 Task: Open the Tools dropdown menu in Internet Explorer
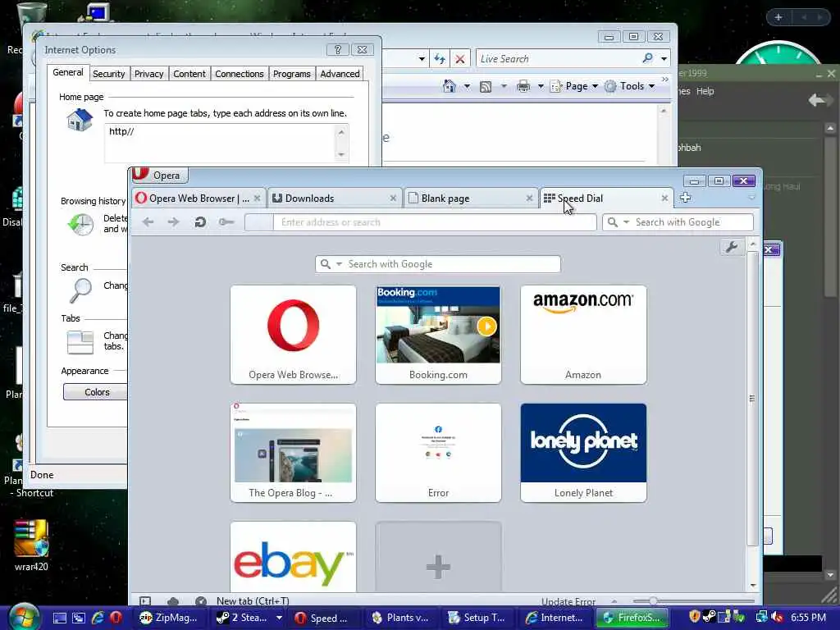629,86
